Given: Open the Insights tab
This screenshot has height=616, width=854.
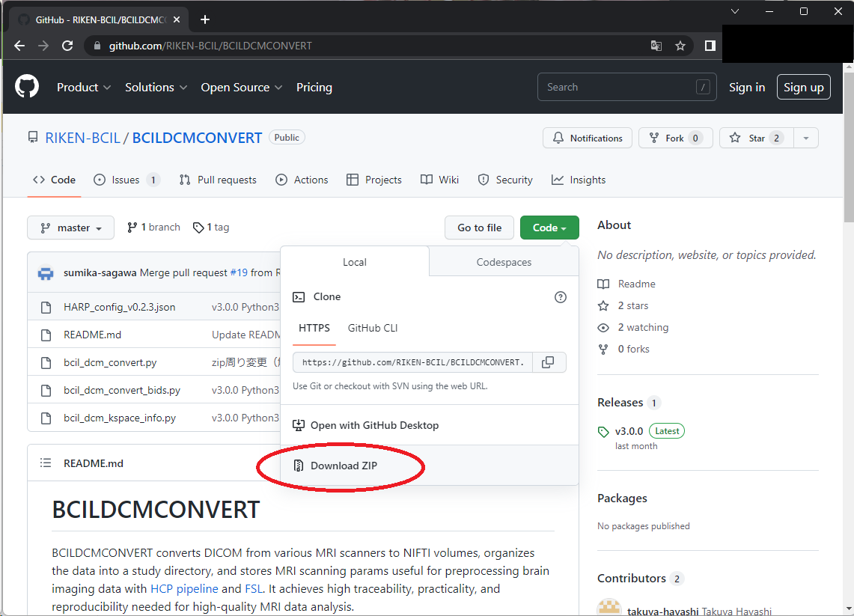Looking at the screenshot, I should [579, 180].
